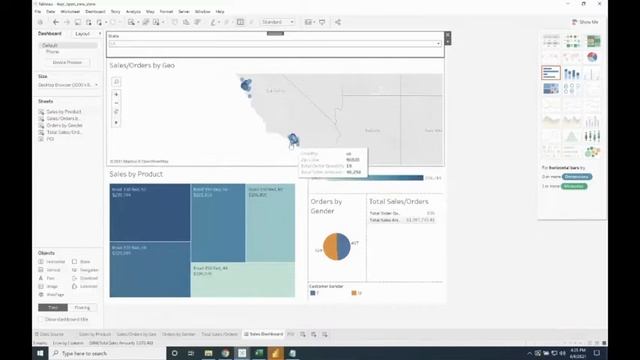Open the Show/Hide Cards dropdown arrow
This screenshot has width=640, height=360.
coord(314,22)
